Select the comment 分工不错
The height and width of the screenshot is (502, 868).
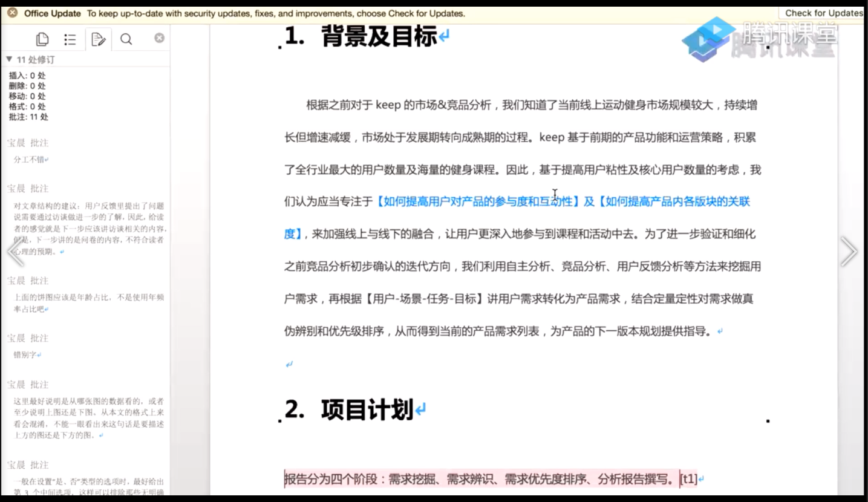click(31, 160)
